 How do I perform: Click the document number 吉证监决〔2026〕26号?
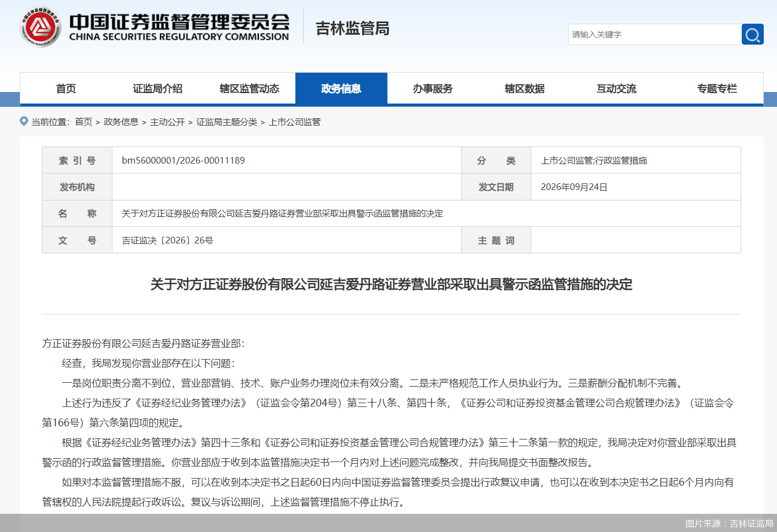[168, 240]
